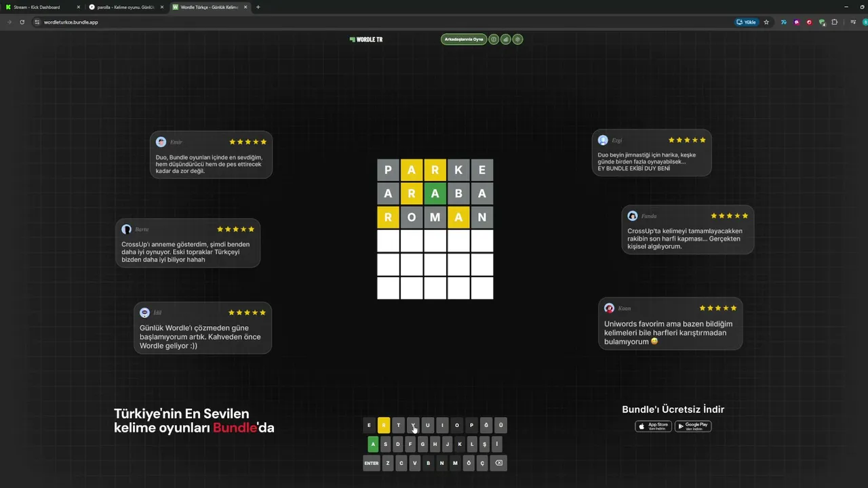Screen dimensions: 868x488
Task: Submit the guess with the ENTER key
Action: 372,464
